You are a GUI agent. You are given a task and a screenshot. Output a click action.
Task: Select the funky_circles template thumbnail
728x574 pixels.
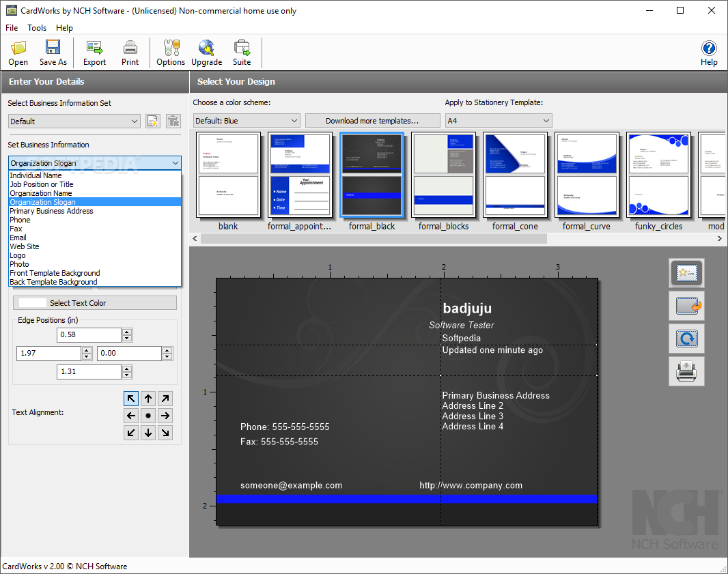pyautogui.click(x=658, y=175)
